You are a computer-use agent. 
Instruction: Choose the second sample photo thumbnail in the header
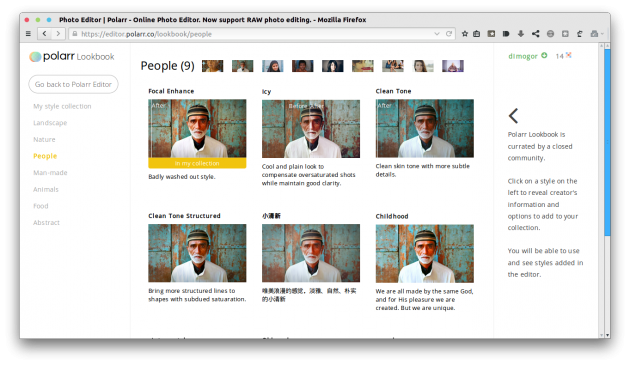[x=243, y=66]
